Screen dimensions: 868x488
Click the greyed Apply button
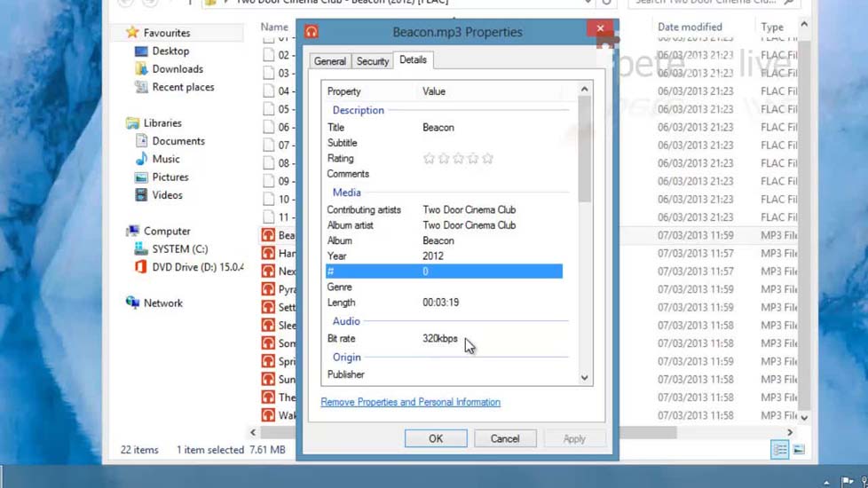click(x=574, y=438)
